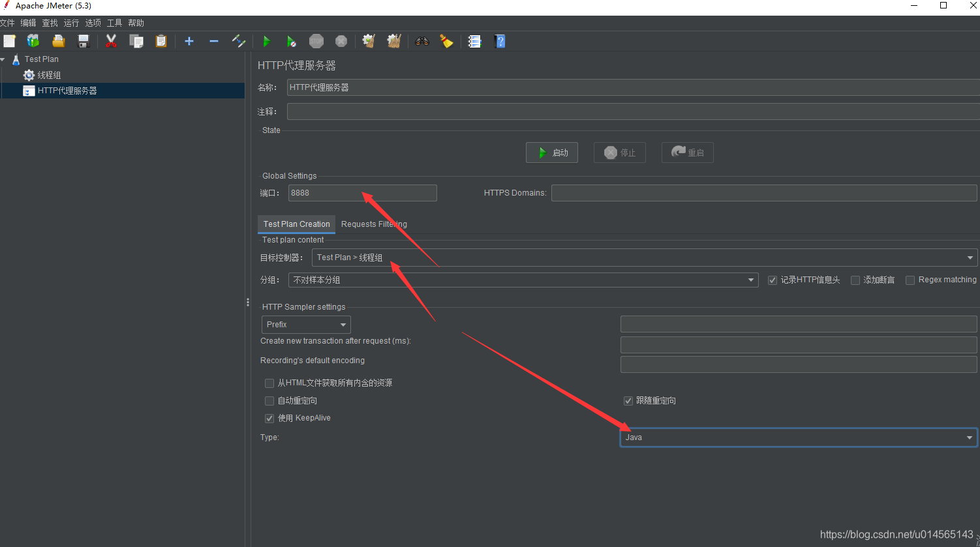Toggle 跟随重定向 checkbox

pos(628,400)
